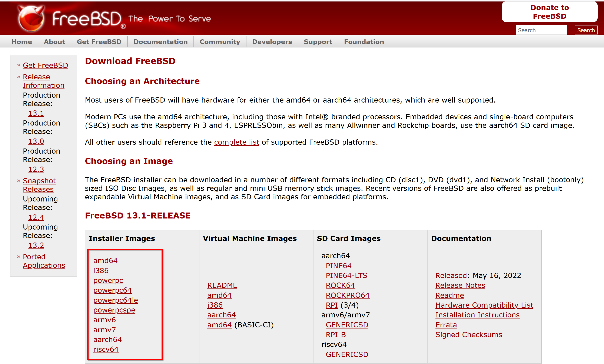Open the i386 installer image link

point(101,270)
